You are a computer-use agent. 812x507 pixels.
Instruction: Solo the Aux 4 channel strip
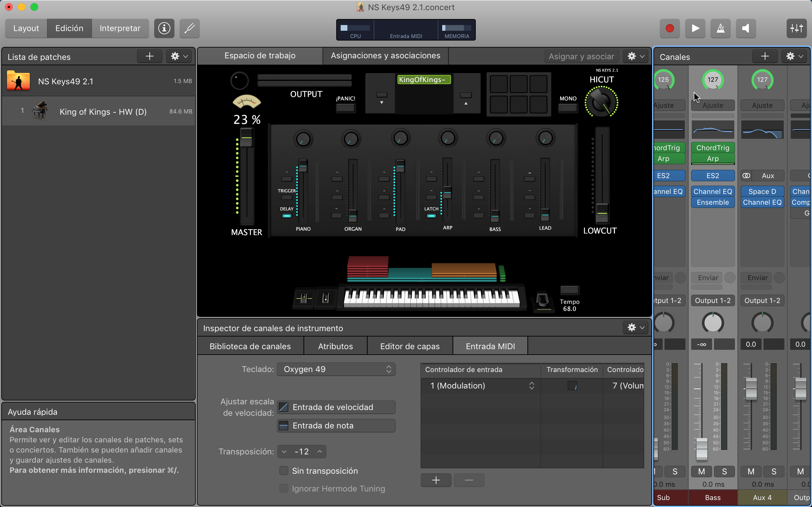point(774,472)
